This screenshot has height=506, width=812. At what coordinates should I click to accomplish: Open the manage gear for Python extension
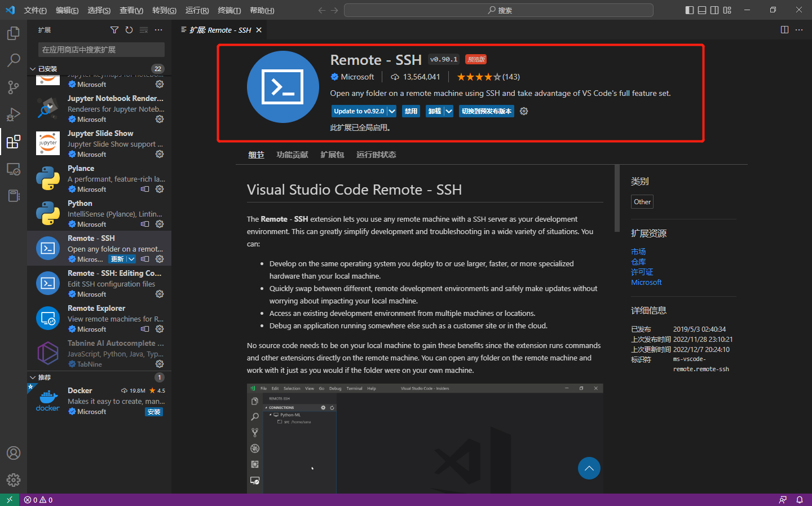(160, 224)
